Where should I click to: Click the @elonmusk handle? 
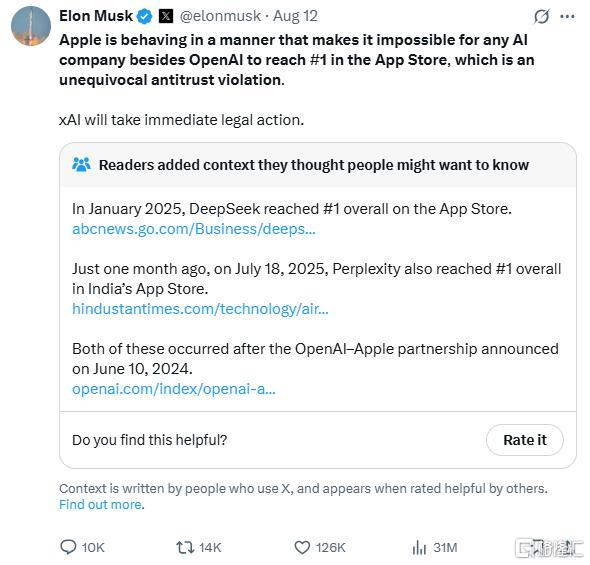(x=220, y=16)
